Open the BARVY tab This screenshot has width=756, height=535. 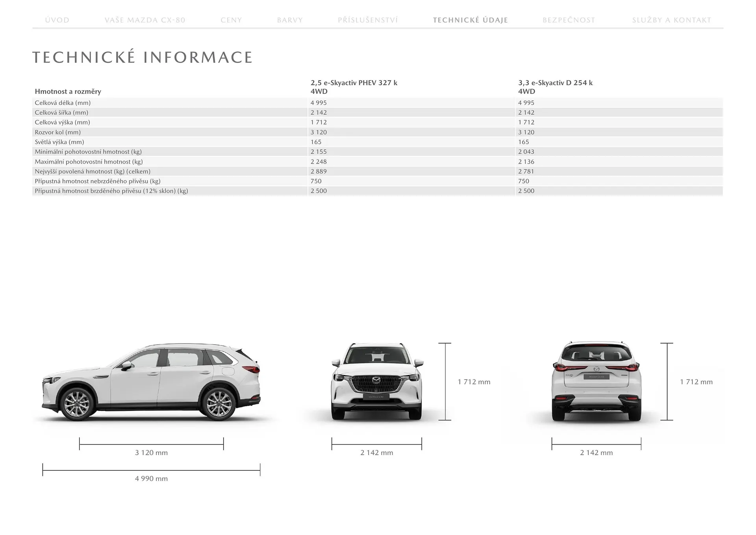pyautogui.click(x=290, y=20)
